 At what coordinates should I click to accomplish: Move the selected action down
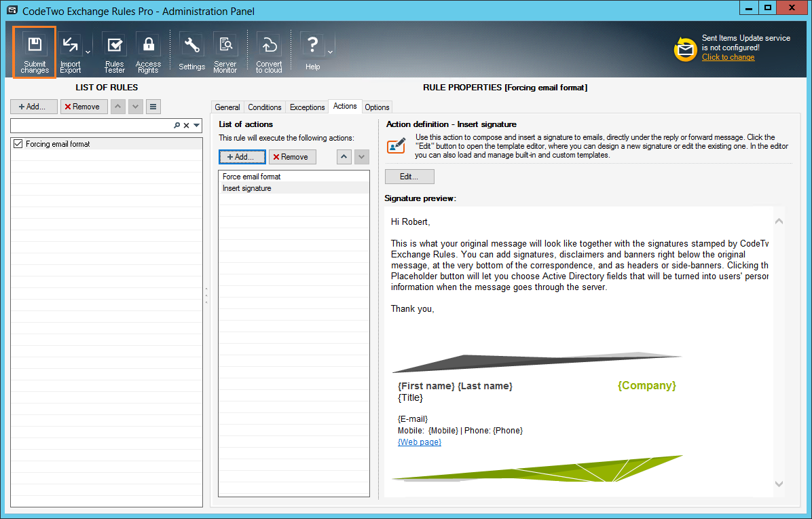361,157
